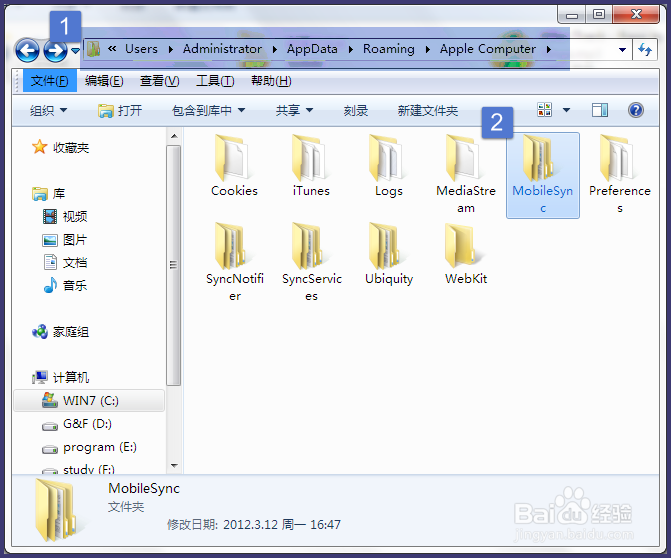Go forward with the Forward arrow button
This screenshot has width=671, height=558.
click(x=55, y=50)
